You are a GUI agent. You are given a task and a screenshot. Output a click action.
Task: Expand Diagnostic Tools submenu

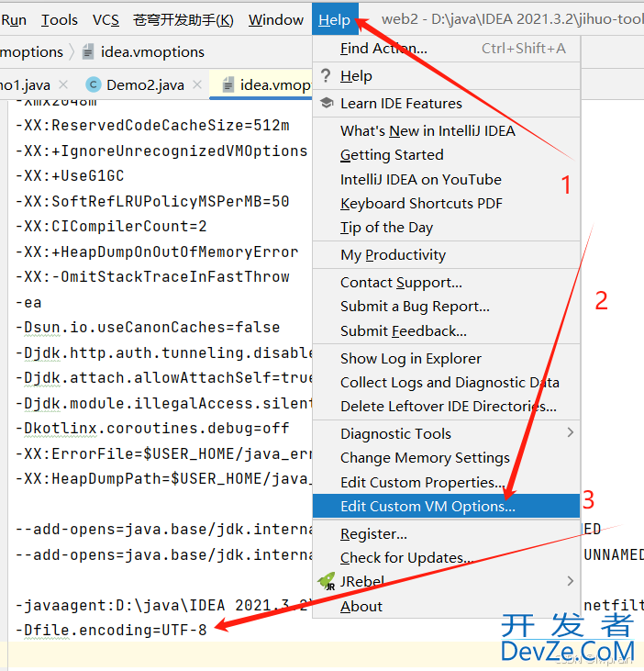point(446,433)
